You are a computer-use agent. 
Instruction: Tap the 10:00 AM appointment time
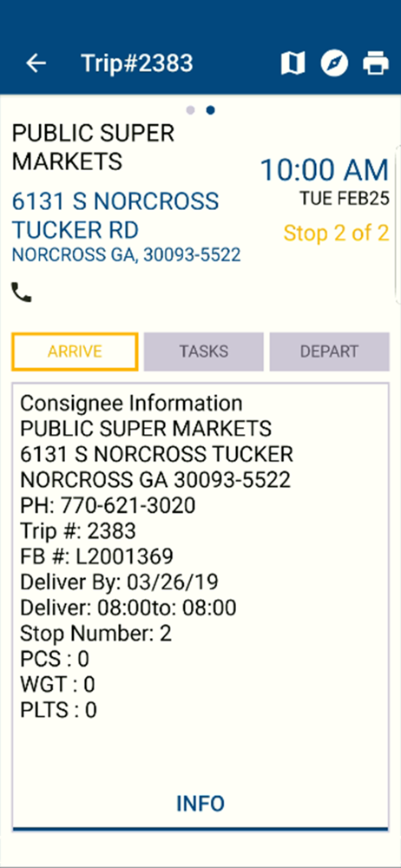(x=325, y=170)
